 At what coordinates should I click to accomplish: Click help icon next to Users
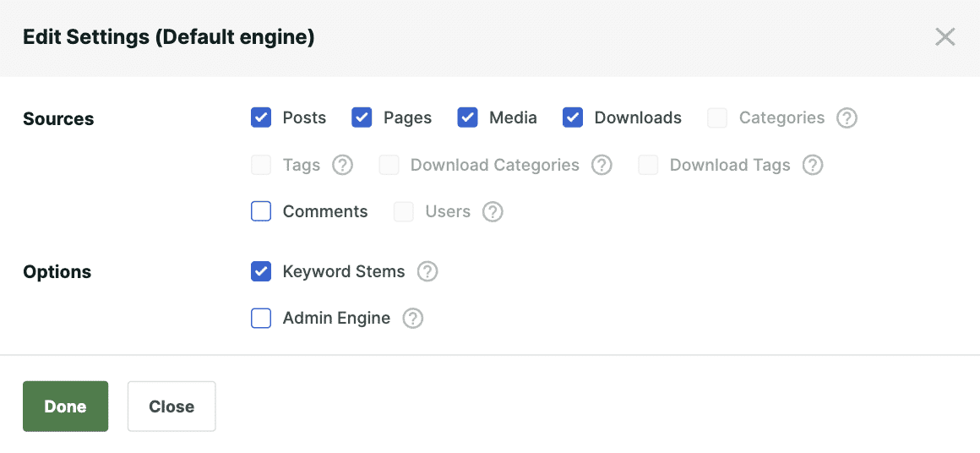point(493,212)
